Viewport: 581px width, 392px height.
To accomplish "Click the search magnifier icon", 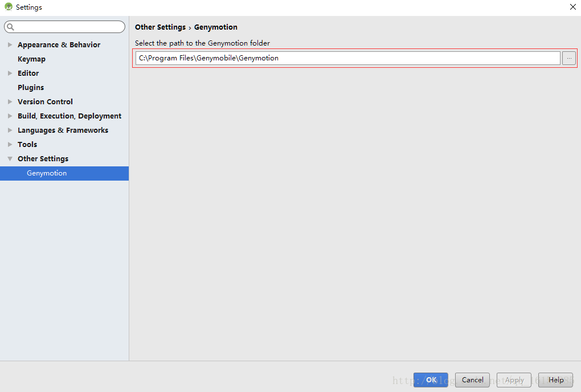I will pyautogui.click(x=10, y=27).
